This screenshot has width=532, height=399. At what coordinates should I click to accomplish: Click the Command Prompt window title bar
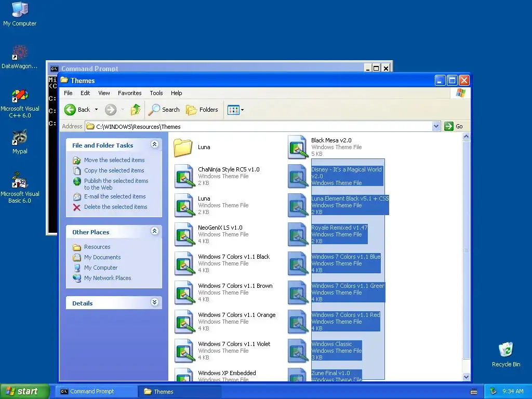pos(207,68)
